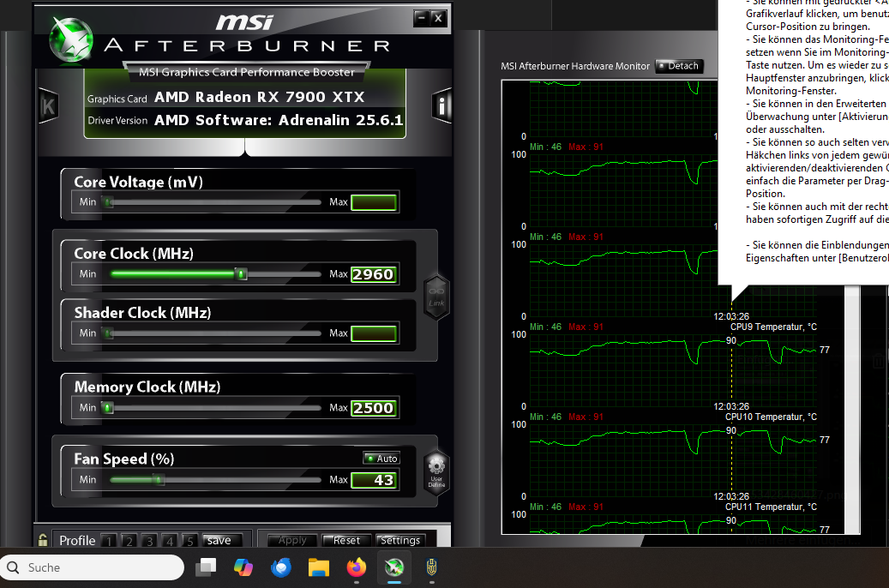Click the CPU11 Temperatur graph label
Image resolution: width=889 pixels, height=588 pixels.
coord(771,507)
